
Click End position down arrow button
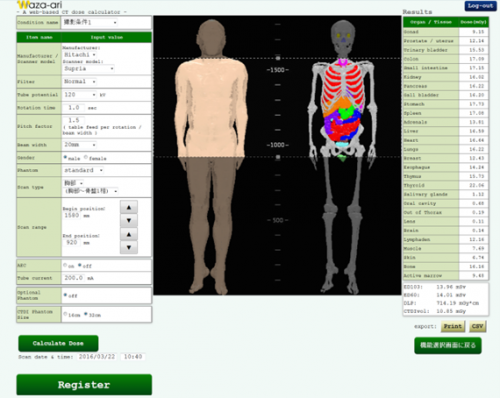(129, 247)
